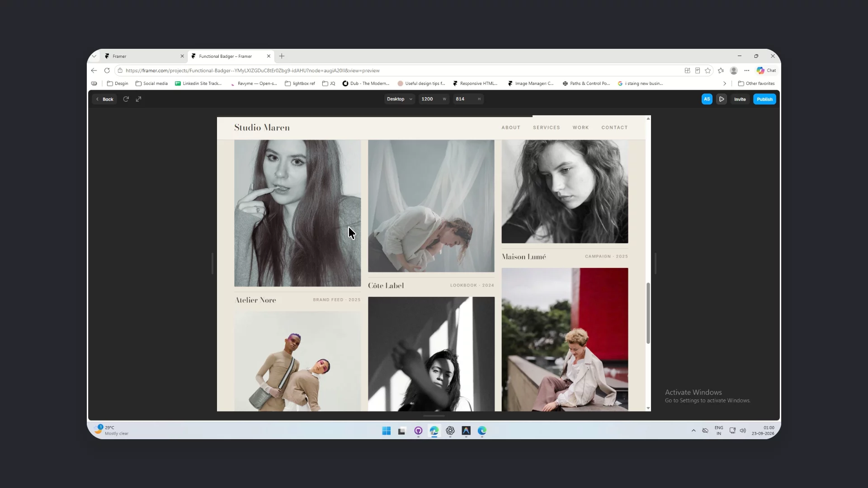Click the height field showing 814
The height and width of the screenshot is (488, 868).
(468, 99)
